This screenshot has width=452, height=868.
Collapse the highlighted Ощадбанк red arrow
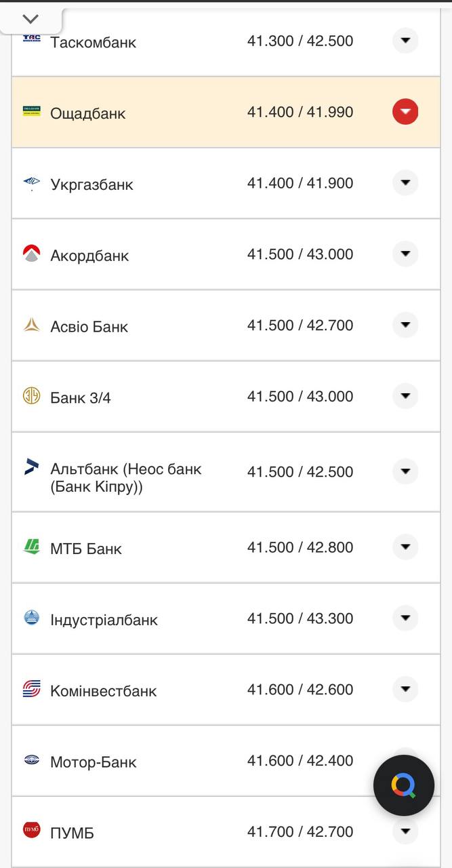(x=405, y=111)
